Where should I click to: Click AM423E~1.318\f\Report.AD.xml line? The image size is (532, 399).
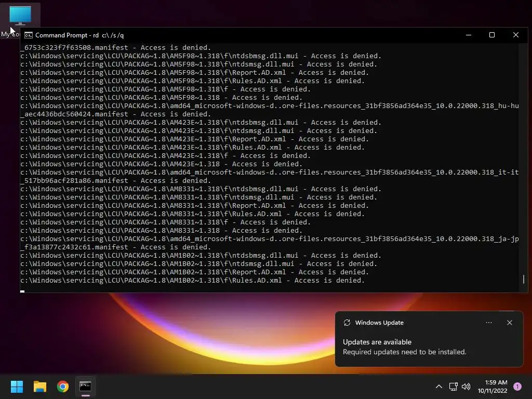point(194,139)
